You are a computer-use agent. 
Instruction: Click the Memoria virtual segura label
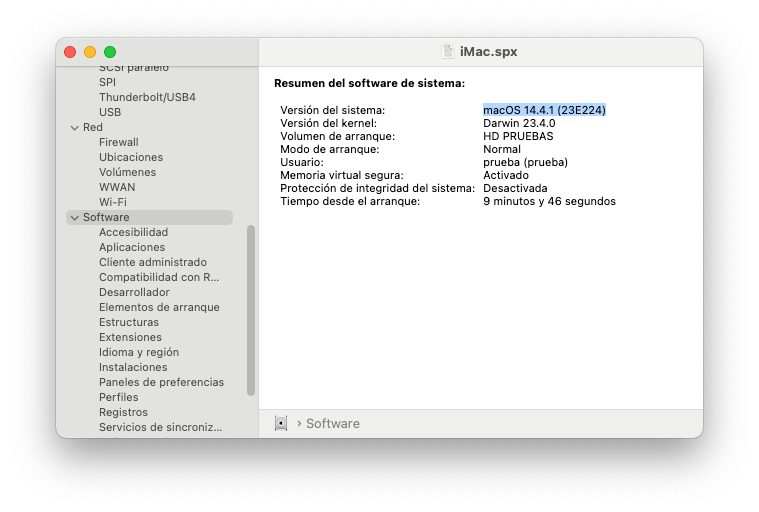tap(342, 176)
